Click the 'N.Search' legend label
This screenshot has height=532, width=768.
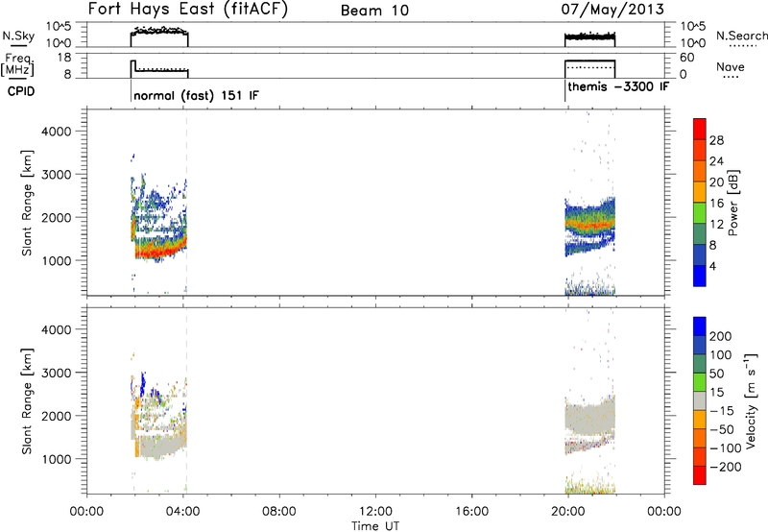[x=741, y=36]
